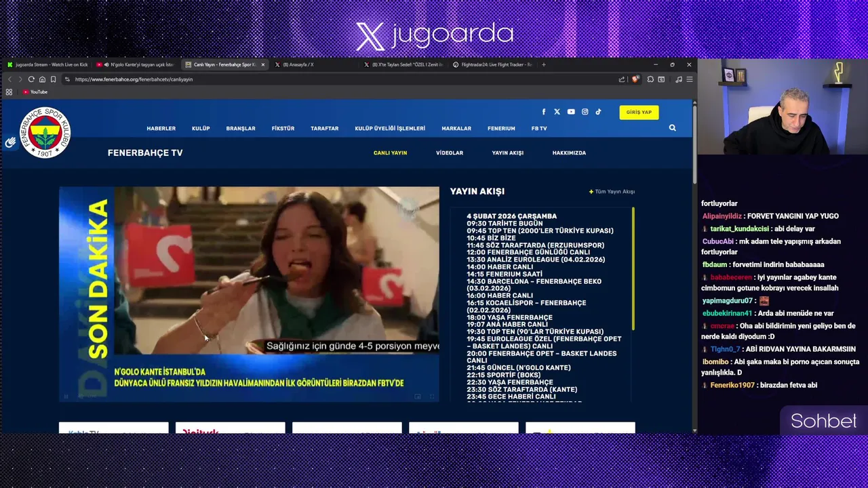This screenshot has height=488, width=868.
Task: Open Fenerbahçe's YouTube channel icon in header
Action: point(571,112)
